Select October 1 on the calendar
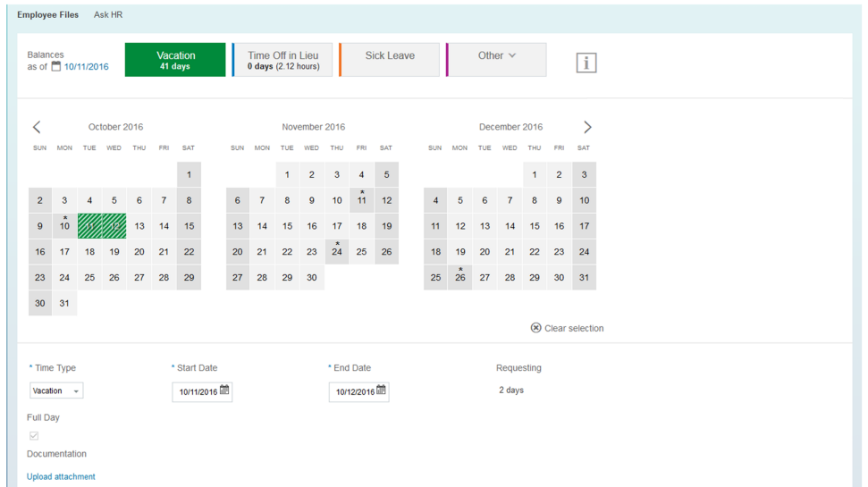This screenshot has height=487, width=868. (x=189, y=175)
